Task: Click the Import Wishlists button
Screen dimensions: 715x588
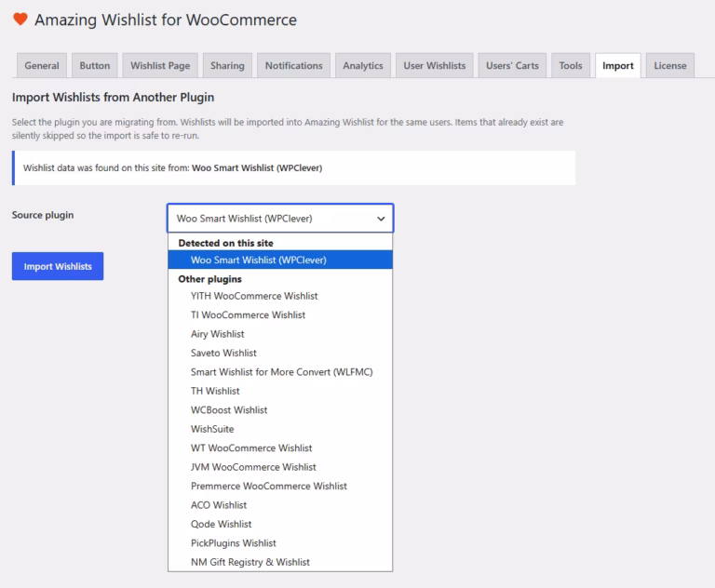Action: point(58,266)
